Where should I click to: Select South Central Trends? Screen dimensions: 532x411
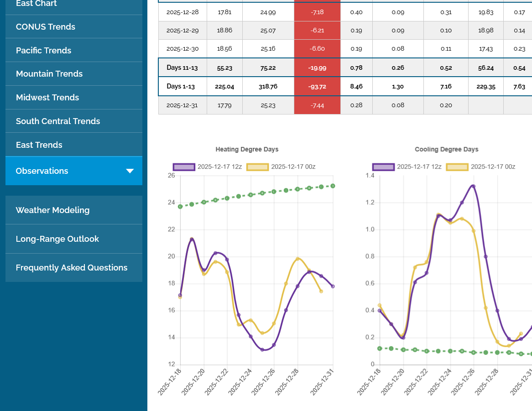pos(58,121)
